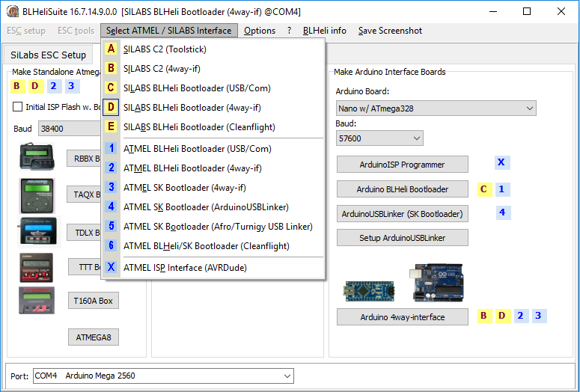Open the Arduino Board dropdown
Viewport: 580px width, 392px height.
[x=436, y=108]
